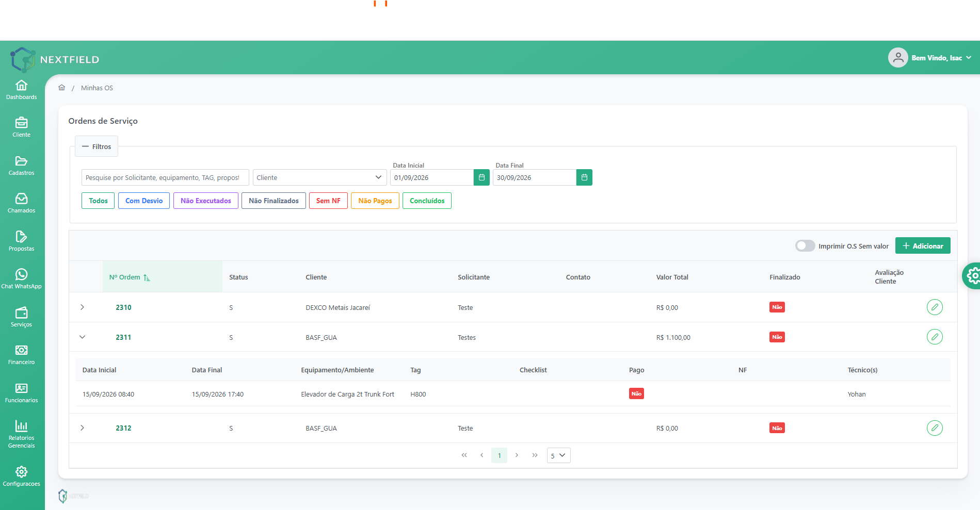Screen dimensions: 980x510
Task: Filter by Todos
Action: tap(98, 201)
